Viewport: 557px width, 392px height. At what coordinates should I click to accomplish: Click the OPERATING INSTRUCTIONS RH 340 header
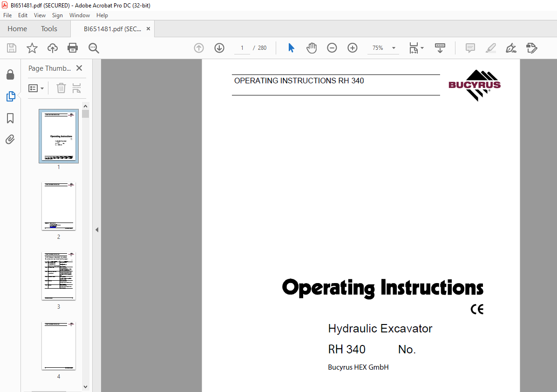299,81
